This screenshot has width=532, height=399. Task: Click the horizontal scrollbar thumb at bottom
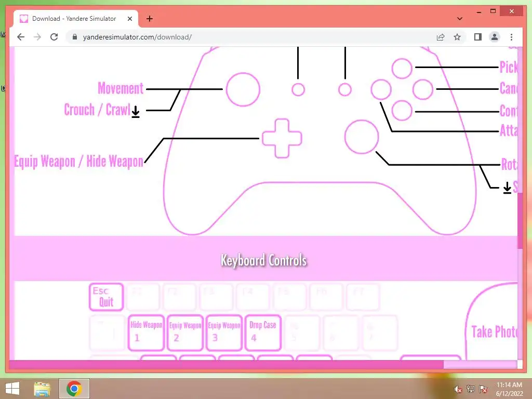[x=227, y=365]
